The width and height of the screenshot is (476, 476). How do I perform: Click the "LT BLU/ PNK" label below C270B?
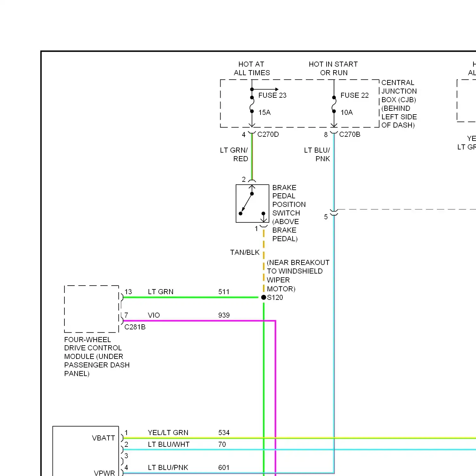(x=317, y=154)
